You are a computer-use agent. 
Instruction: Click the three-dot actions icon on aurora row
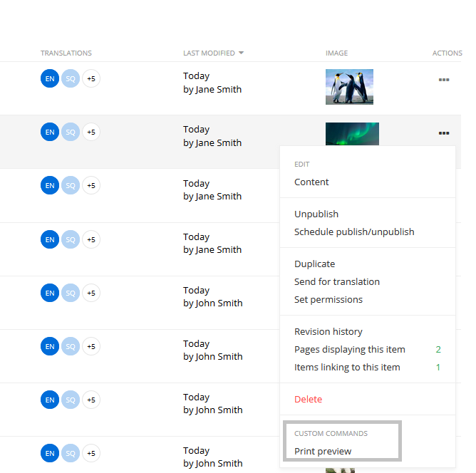(444, 133)
